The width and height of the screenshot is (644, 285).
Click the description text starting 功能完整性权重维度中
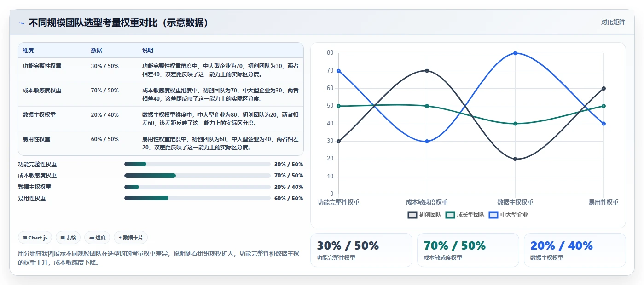tap(220, 70)
